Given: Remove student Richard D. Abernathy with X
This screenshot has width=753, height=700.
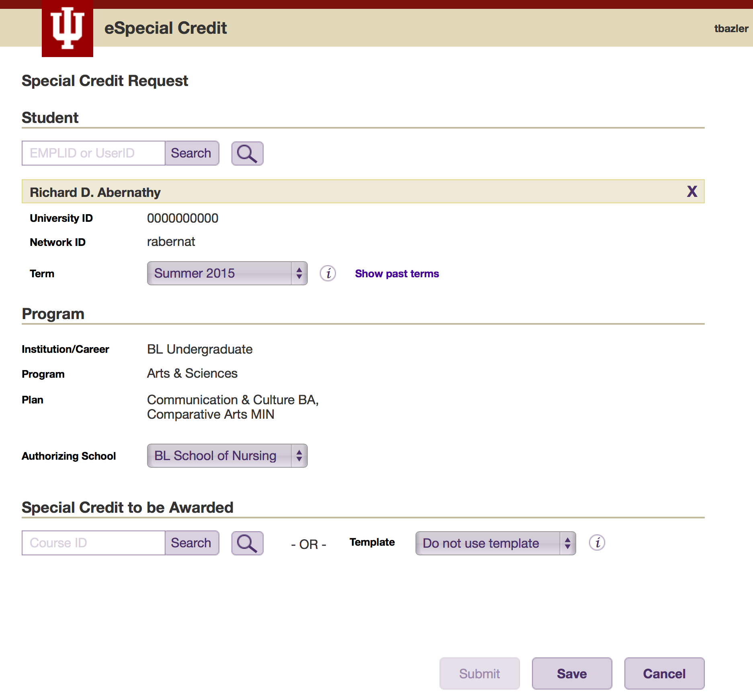Looking at the screenshot, I should click(692, 191).
